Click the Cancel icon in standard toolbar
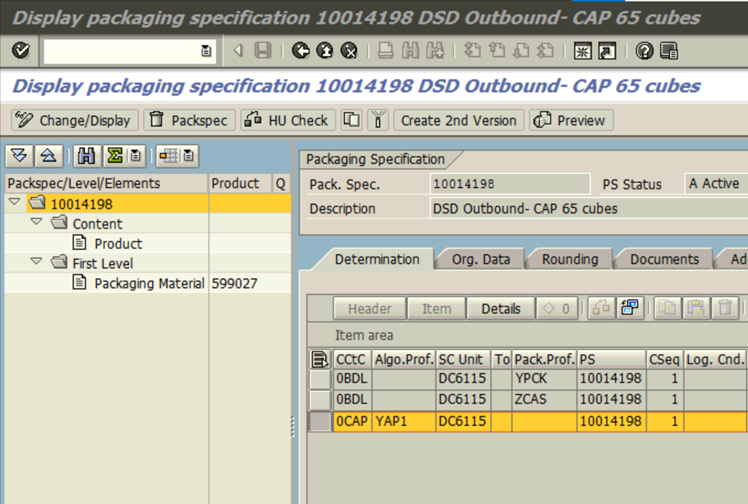This screenshot has width=748, height=504. click(x=349, y=50)
